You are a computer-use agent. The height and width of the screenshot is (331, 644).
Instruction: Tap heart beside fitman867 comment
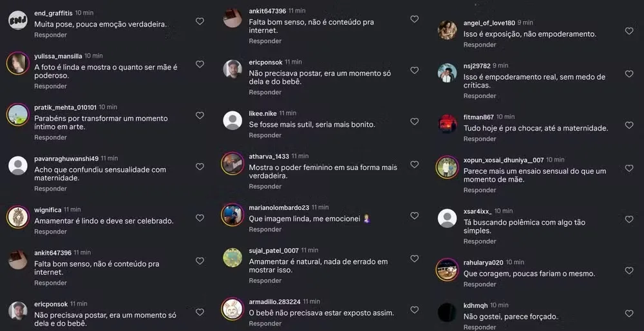pyautogui.click(x=629, y=126)
